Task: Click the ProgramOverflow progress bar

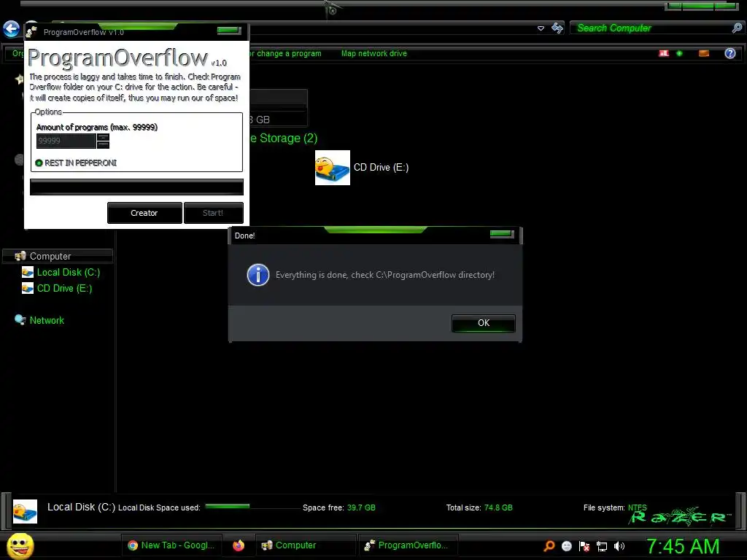Action: tap(136, 187)
